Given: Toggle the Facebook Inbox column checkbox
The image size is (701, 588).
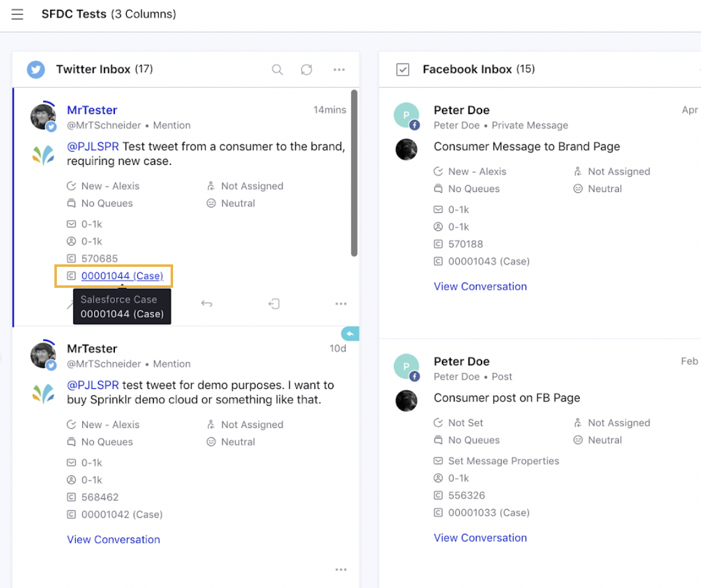Looking at the screenshot, I should tap(402, 70).
